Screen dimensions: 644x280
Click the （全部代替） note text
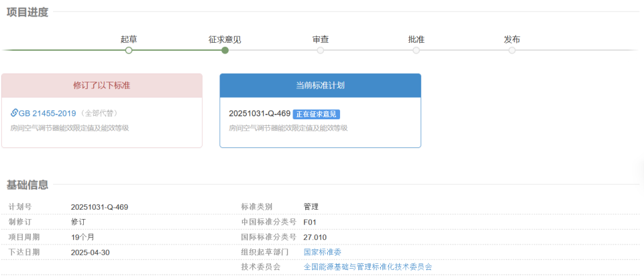(x=100, y=114)
